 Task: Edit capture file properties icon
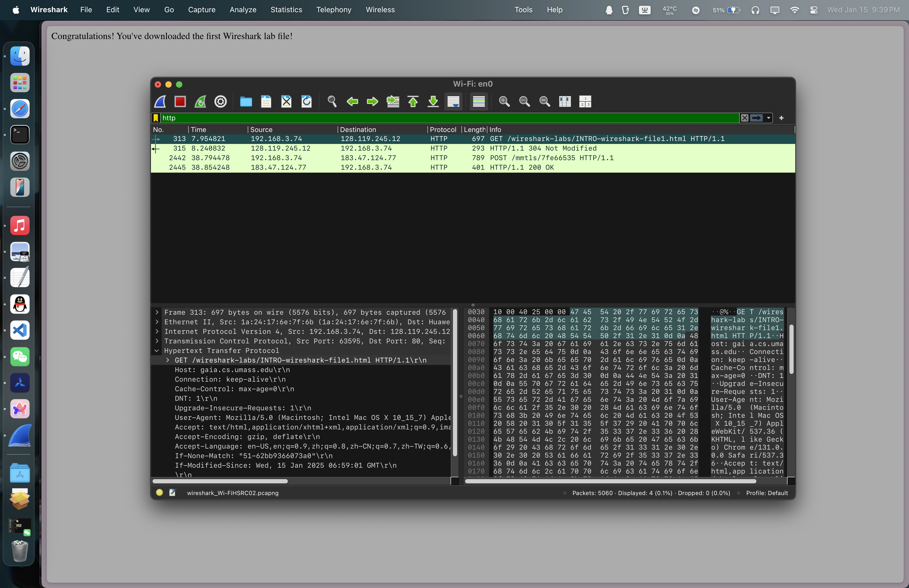pos(173,493)
